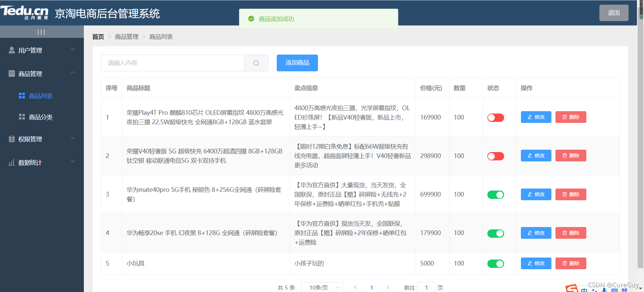Click the 退出 logout button

click(614, 13)
